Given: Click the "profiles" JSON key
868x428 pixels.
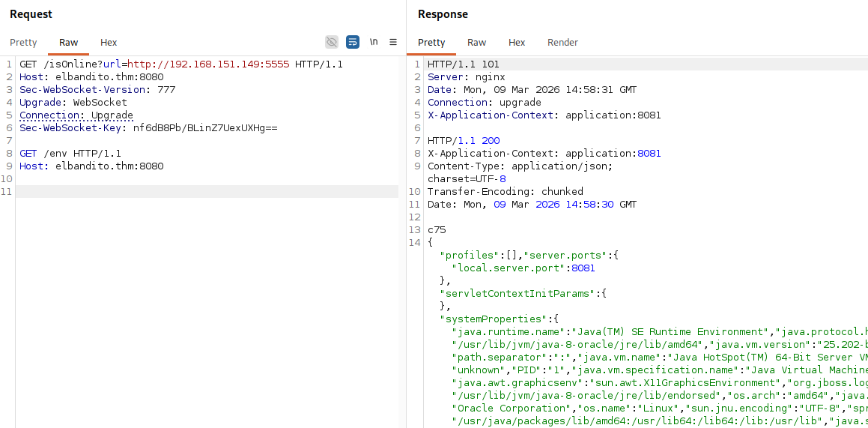Looking at the screenshot, I should (x=470, y=256).
